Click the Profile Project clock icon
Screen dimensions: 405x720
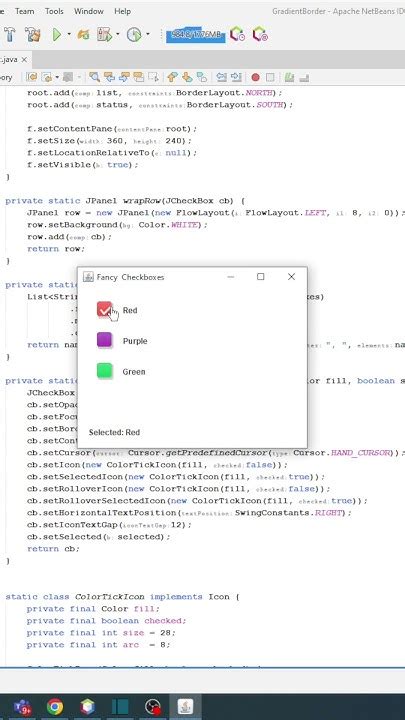(134, 34)
